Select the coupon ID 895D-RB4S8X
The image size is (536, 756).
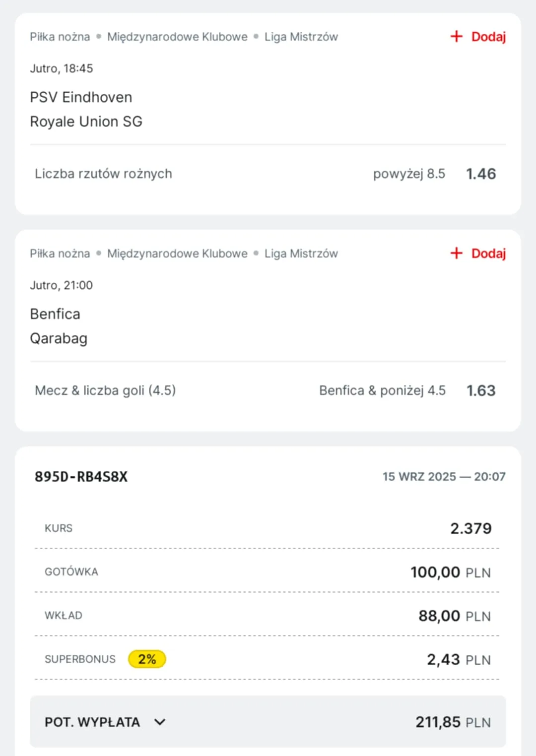[80, 476]
